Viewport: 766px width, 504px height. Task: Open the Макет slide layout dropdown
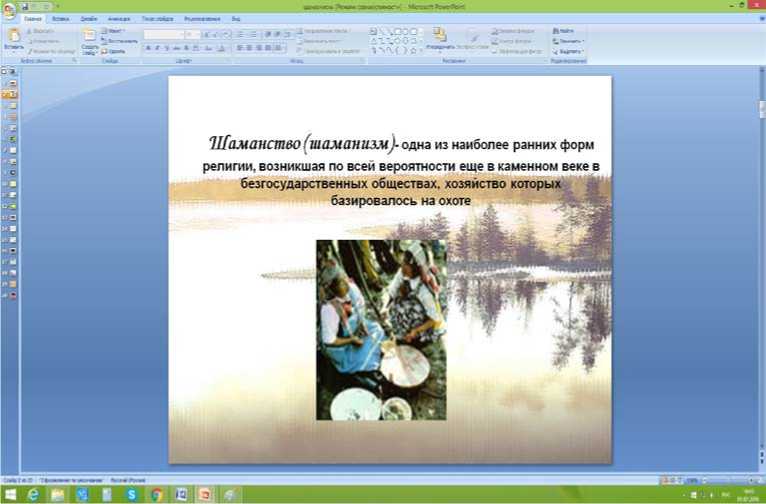[x=113, y=31]
